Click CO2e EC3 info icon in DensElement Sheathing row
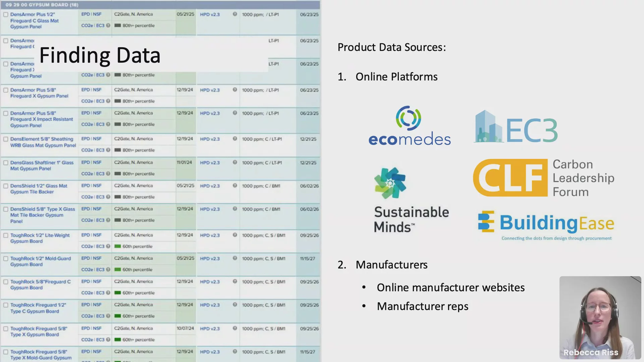 (x=108, y=150)
